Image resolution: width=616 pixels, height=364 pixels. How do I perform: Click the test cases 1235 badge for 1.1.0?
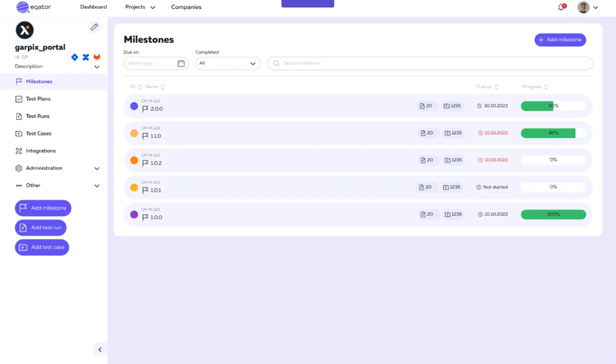pyautogui.click(x=453, y=133)
